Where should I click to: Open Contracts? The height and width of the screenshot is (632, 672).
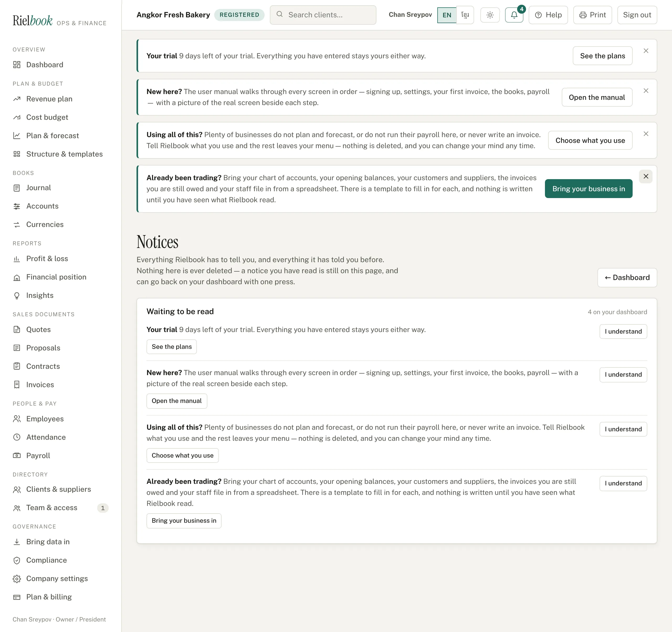[61, 366]
